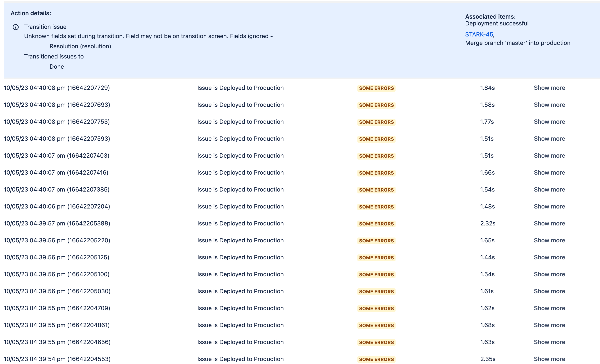Click rule name on row 16642205398
Image resolution: width=600 pixels, height=364 pixels.
(240, 223)
